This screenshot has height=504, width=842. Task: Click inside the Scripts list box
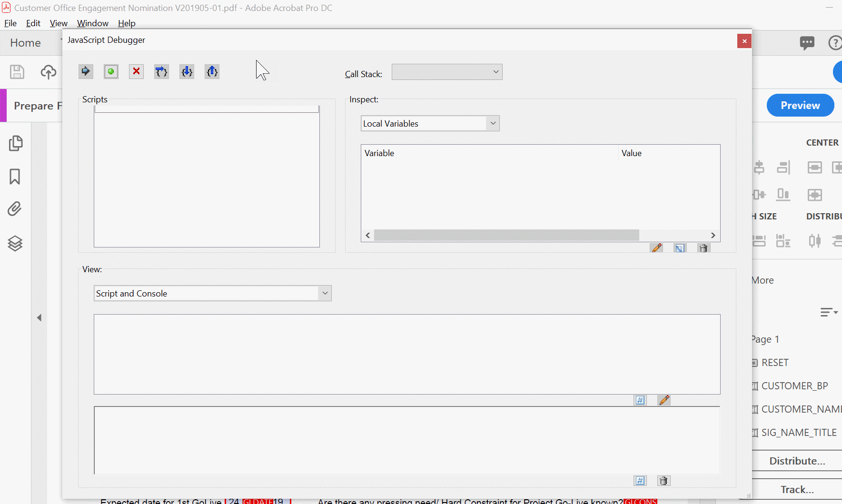207,177
